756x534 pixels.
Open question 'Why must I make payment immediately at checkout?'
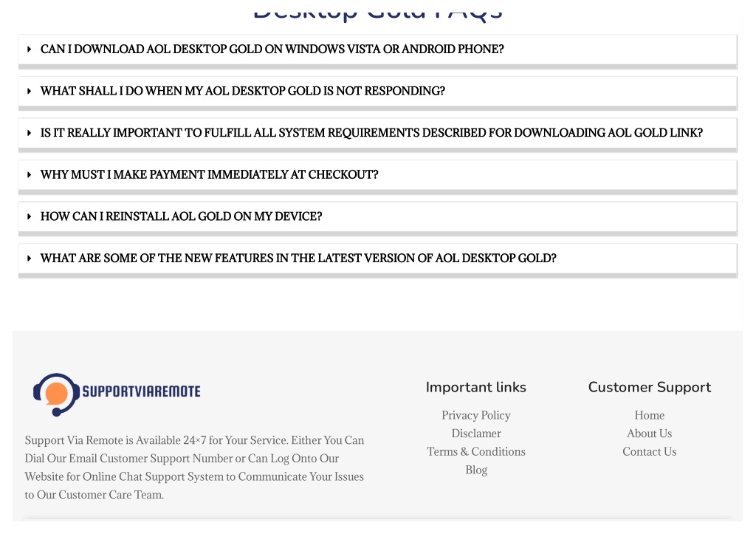pos(209,174)
